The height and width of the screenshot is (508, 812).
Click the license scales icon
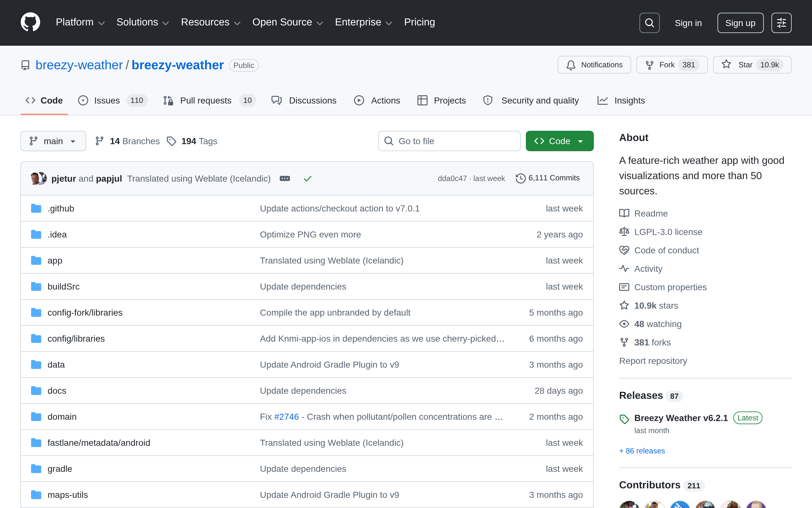coord(624,232)
